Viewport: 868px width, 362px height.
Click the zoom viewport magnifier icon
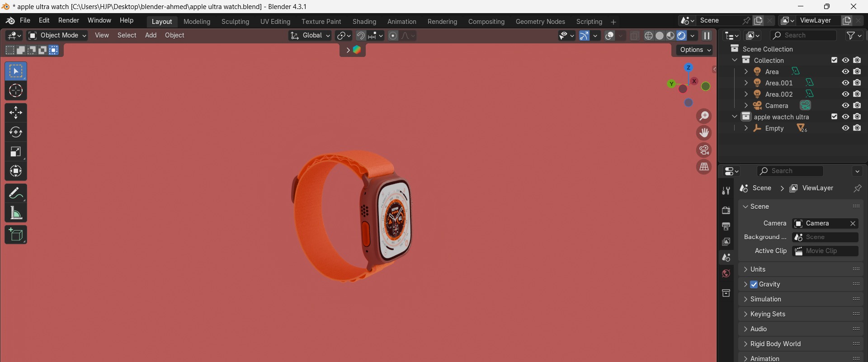(704, 116)
